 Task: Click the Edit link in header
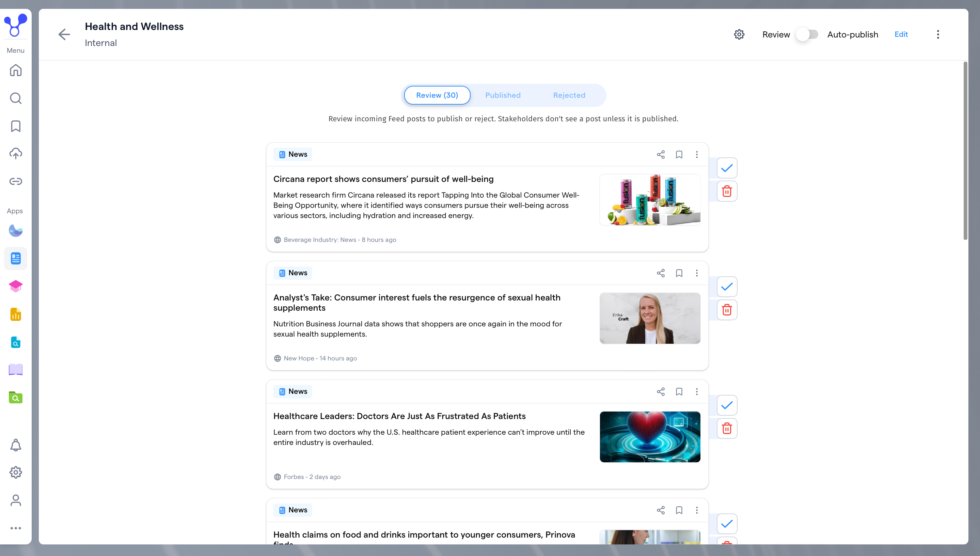point(901,34)
